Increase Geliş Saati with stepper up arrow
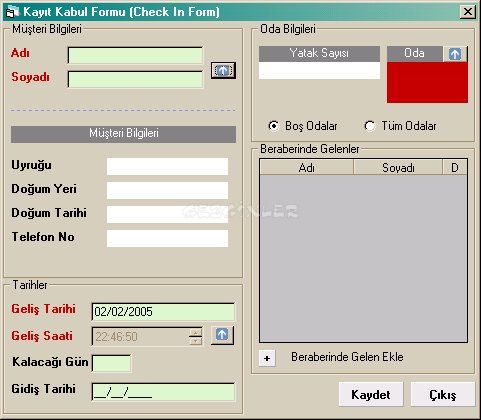The image size is (481, 420). pos(195,332)
